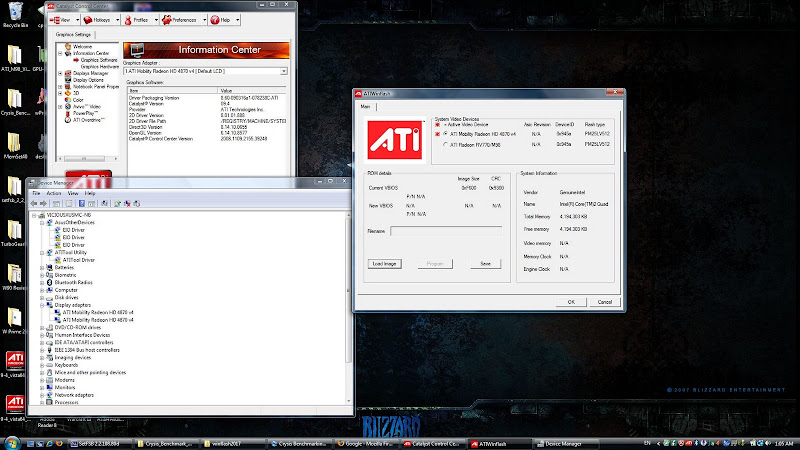This screenshot has height=450, width=800.
Task: Collapse the Display adapters node
Action: pyautogui.click(x=42, y=305)
